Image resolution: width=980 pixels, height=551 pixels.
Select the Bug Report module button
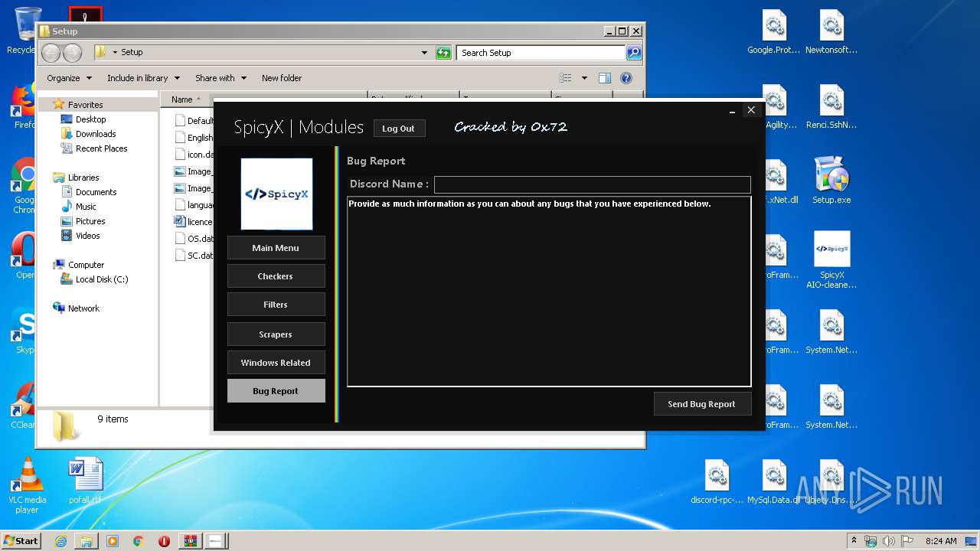point(276,391)
